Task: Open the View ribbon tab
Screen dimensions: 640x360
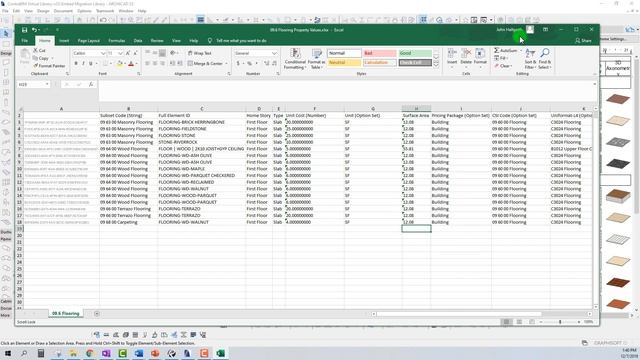Action: coord(176,41)
